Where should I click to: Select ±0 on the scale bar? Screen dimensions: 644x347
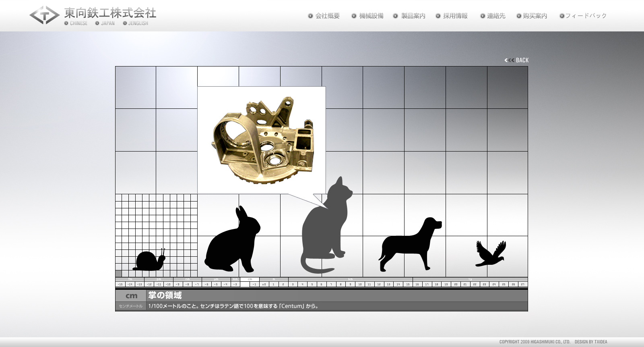click(264, 285)
